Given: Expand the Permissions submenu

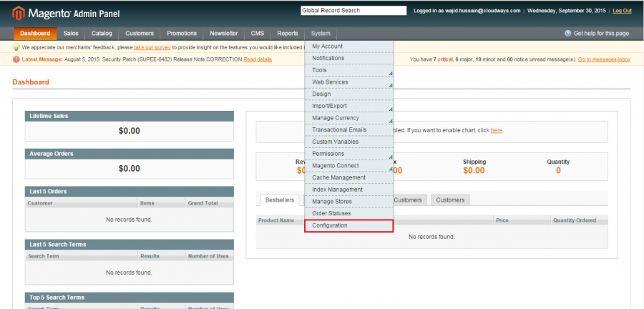Looking at the screenshot, I should coord(349,154).
